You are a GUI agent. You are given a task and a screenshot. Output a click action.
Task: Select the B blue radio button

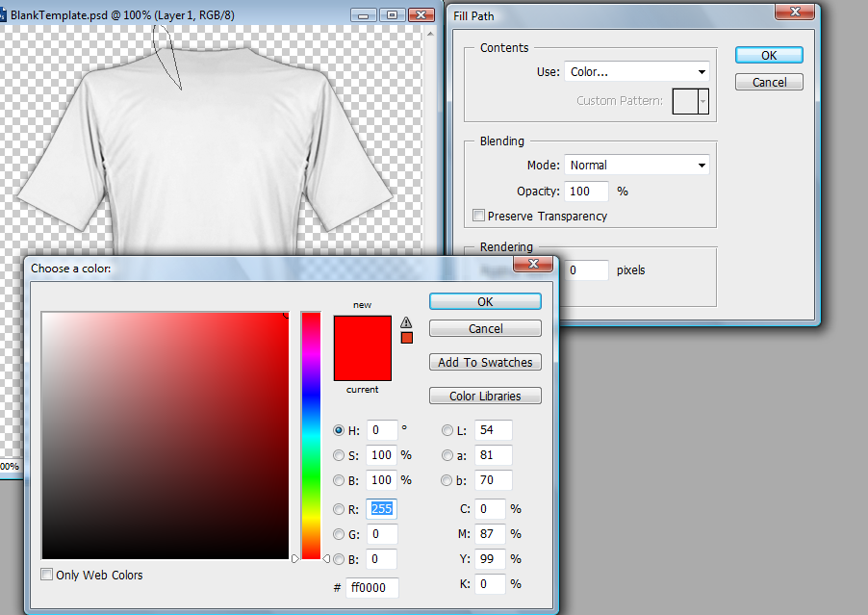[x=339, y=559]
